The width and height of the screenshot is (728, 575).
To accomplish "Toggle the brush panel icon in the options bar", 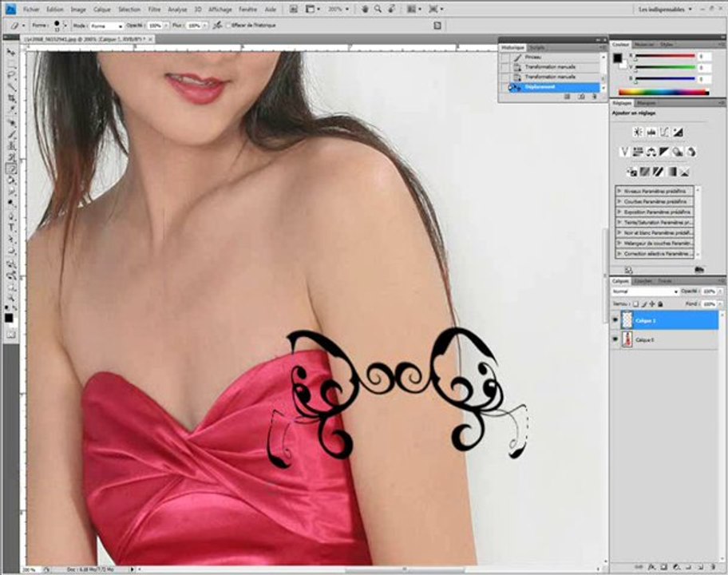I will [437, 26].
